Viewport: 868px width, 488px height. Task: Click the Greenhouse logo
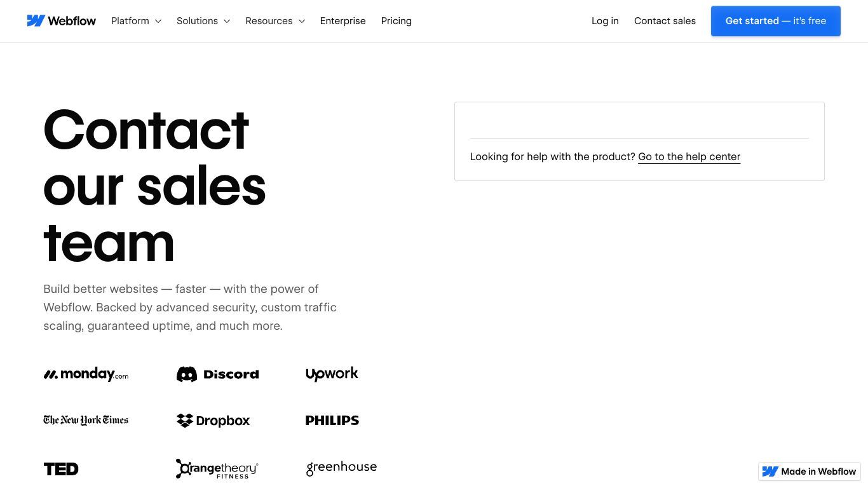341,468
